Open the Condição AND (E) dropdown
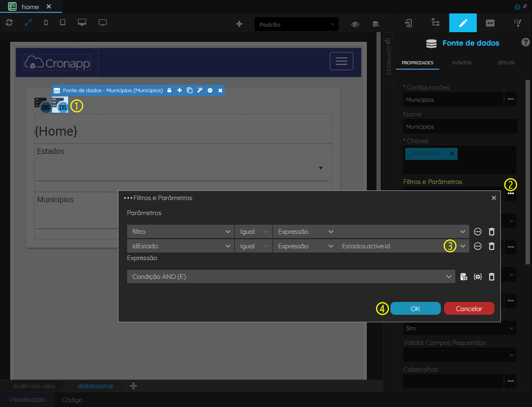Viewport: 532px width, 407px height. (x=291, y=277)
